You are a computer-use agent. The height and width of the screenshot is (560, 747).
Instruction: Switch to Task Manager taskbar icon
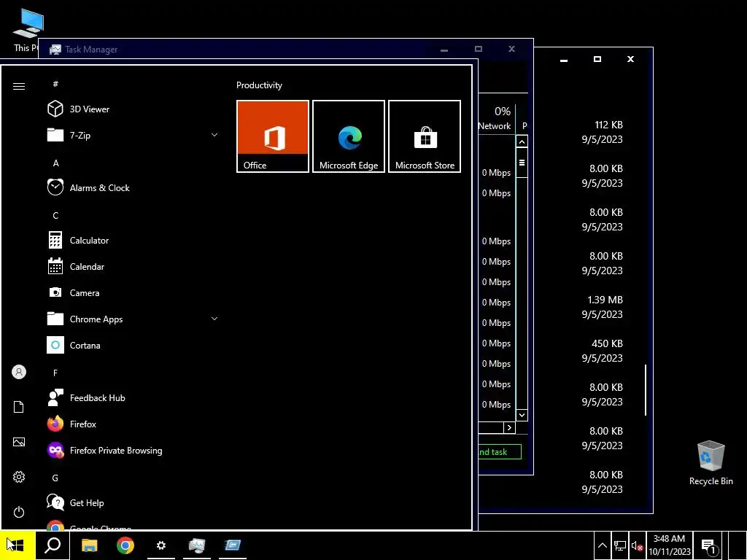tap(197, 545)
